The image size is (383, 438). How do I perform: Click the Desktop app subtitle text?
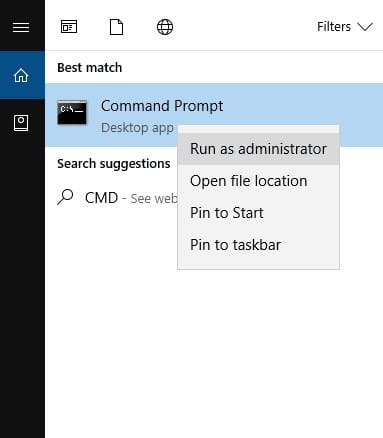pyautogui.click(x=137, y=128)
